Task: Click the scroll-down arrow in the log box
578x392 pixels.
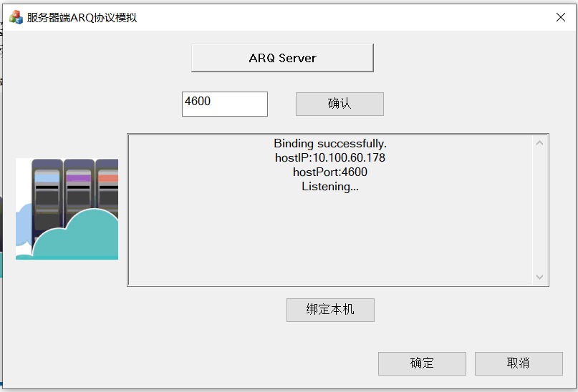Action: pyautogui.click(x=539, y=277)
